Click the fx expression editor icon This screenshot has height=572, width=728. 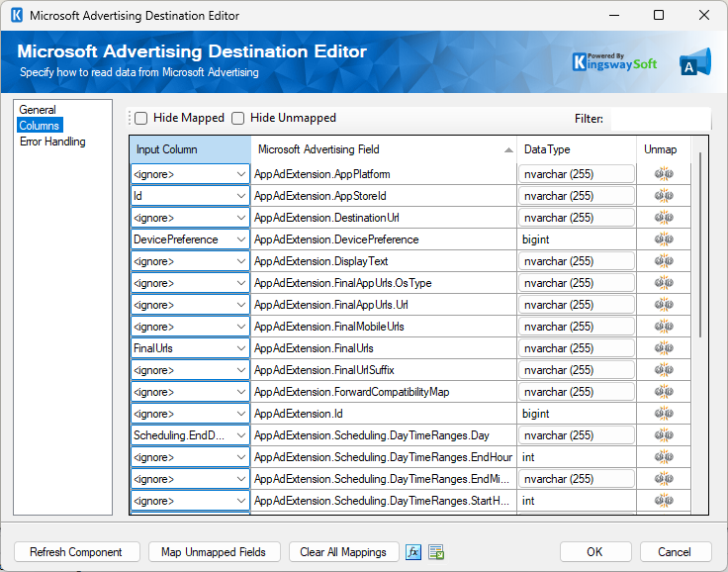coord(413,552)
